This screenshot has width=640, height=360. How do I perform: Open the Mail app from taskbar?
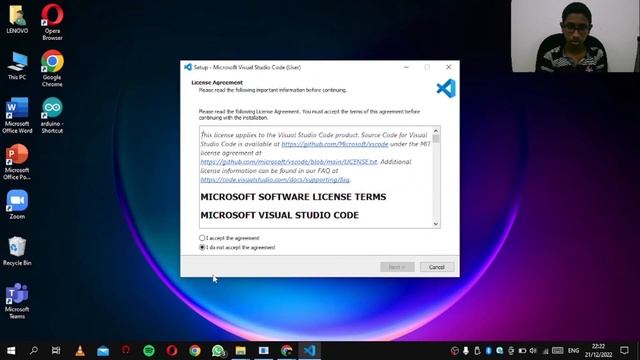[103, 351]
